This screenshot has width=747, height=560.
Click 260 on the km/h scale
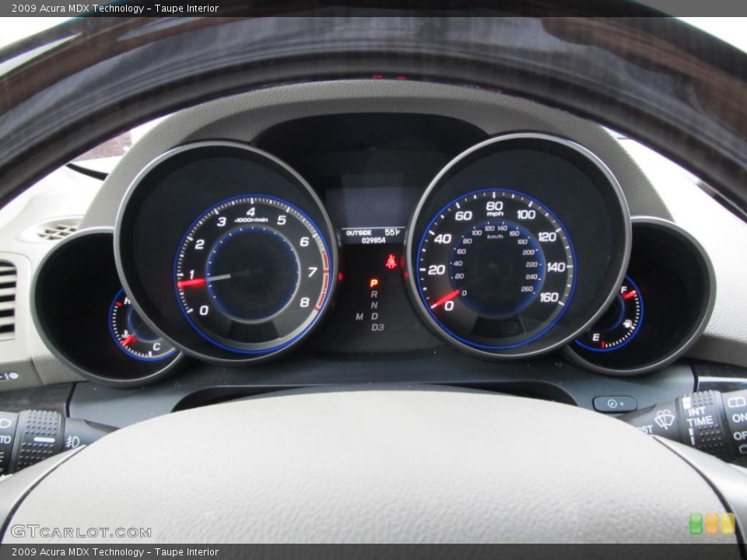tap(527, 289)
